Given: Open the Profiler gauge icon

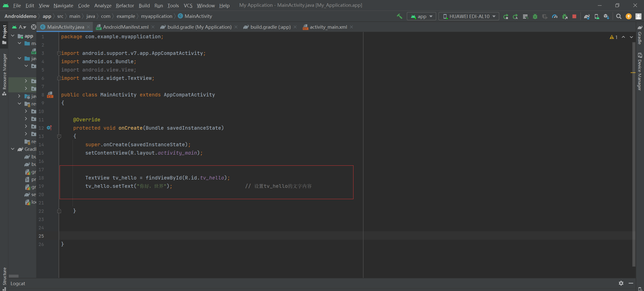Looking at the screenshot, I should [x=554, y=16].
